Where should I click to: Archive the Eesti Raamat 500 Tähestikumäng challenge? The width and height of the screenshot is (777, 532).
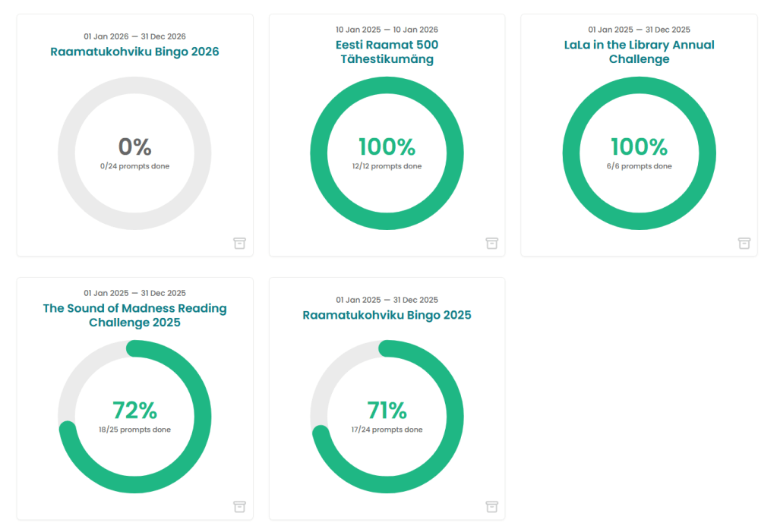tap(491, 243)
